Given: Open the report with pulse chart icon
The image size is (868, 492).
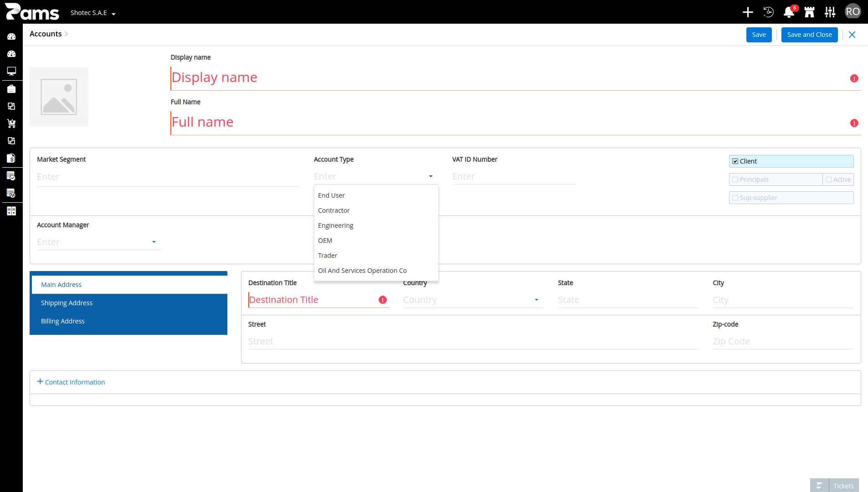Looking at the screenshot, I should pos(11,193).
